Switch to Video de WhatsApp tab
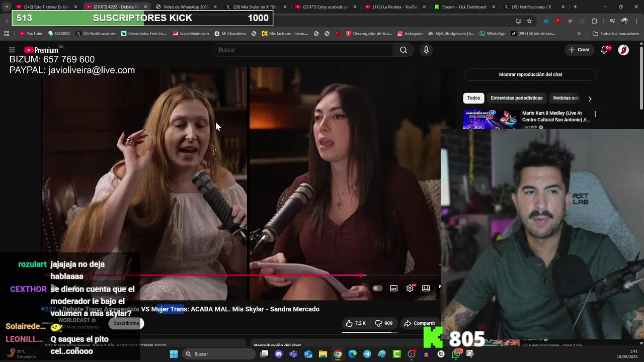This screenshot has height=362, width=644. (185, 7)
